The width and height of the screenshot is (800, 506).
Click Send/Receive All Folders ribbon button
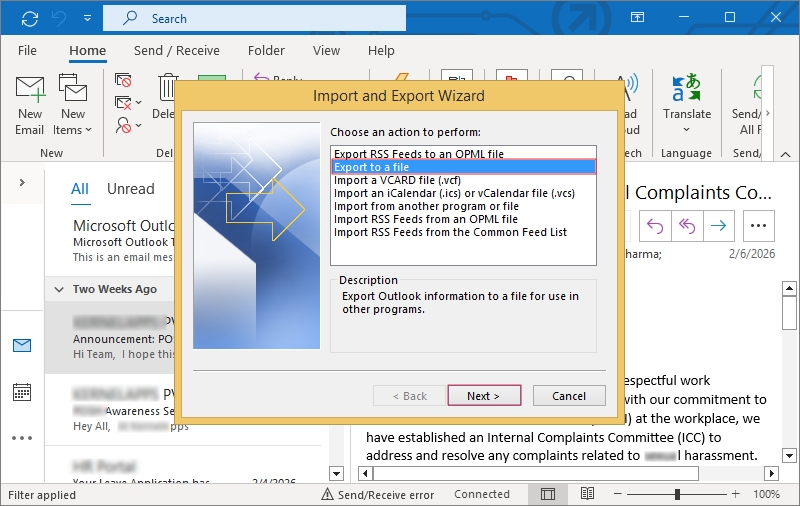(x=746, y=106)
